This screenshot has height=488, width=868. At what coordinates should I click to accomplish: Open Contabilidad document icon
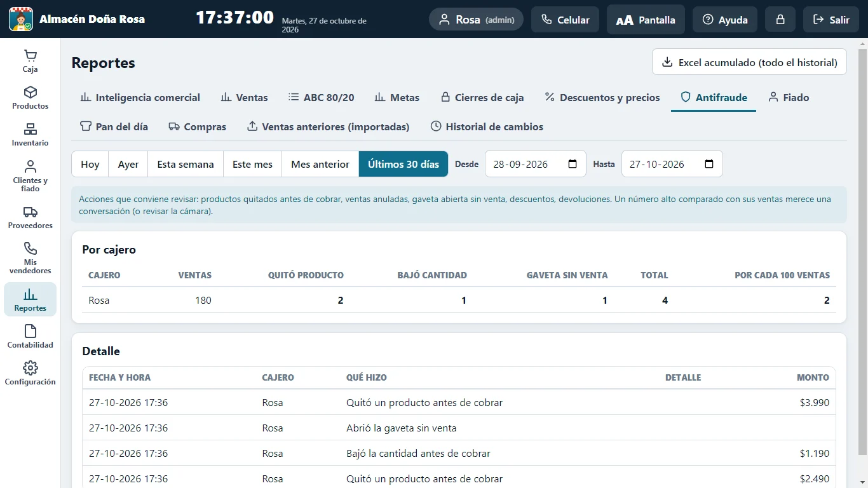[31, 331]
